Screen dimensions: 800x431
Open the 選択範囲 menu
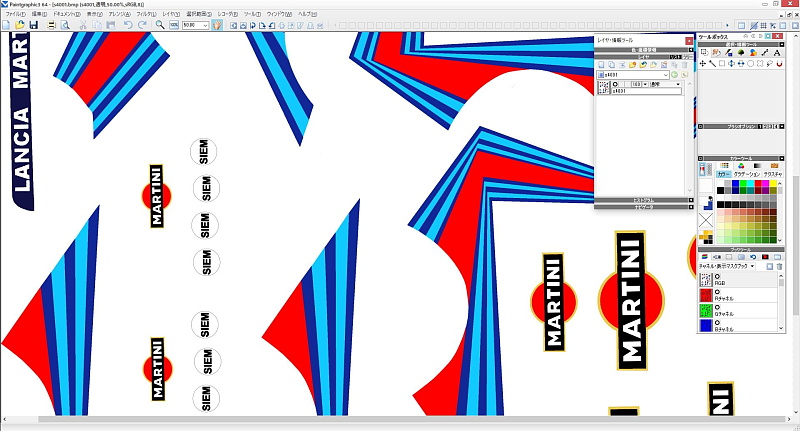pyautogui.click(x=198, y=14)
